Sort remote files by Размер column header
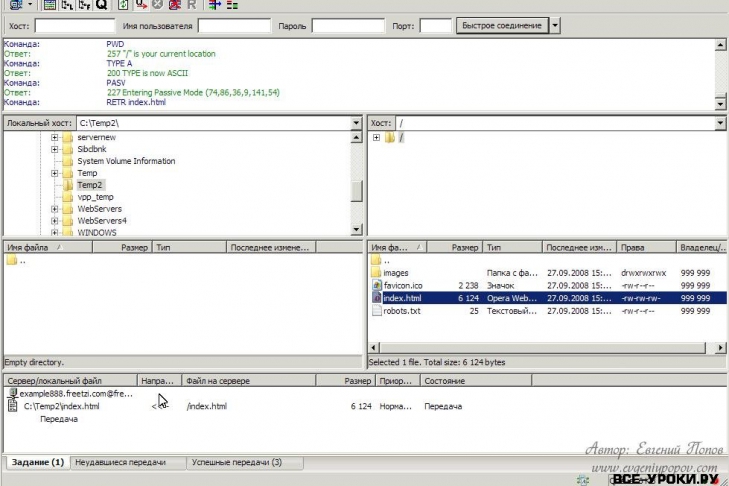 pyautogui.click(x=464, y=246)
